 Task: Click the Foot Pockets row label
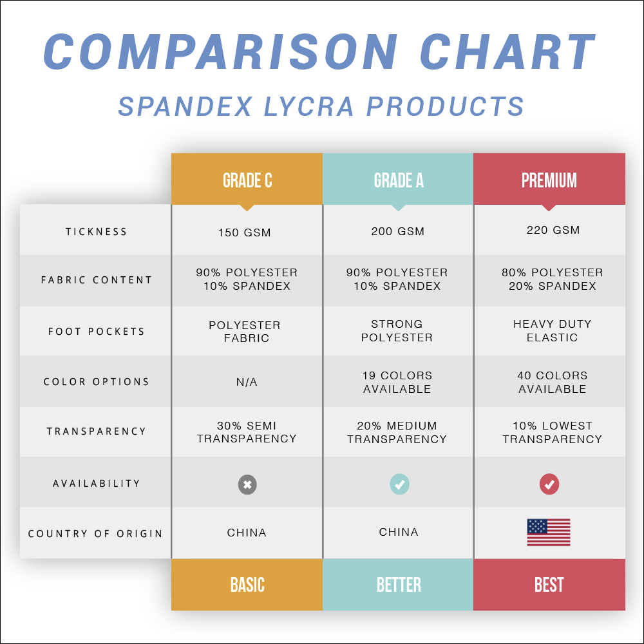click(96, 331)
